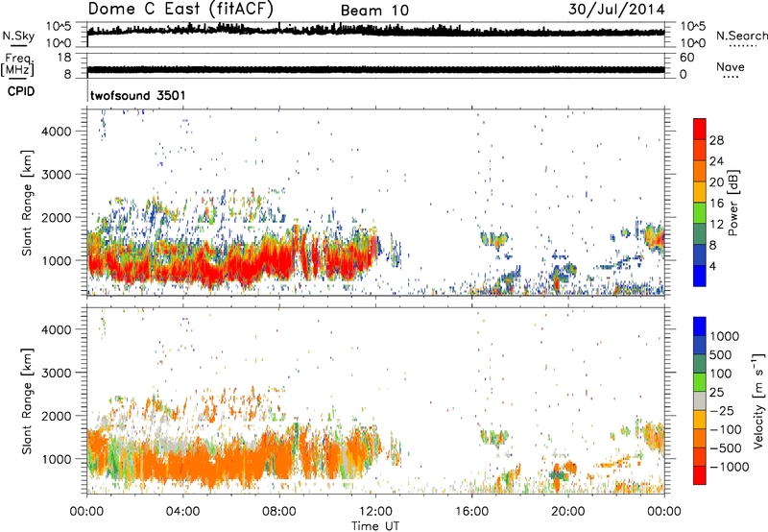Click the '08:00' time axis tick
The height and width of the screenshot is (532, 768).
pos(279,512)
